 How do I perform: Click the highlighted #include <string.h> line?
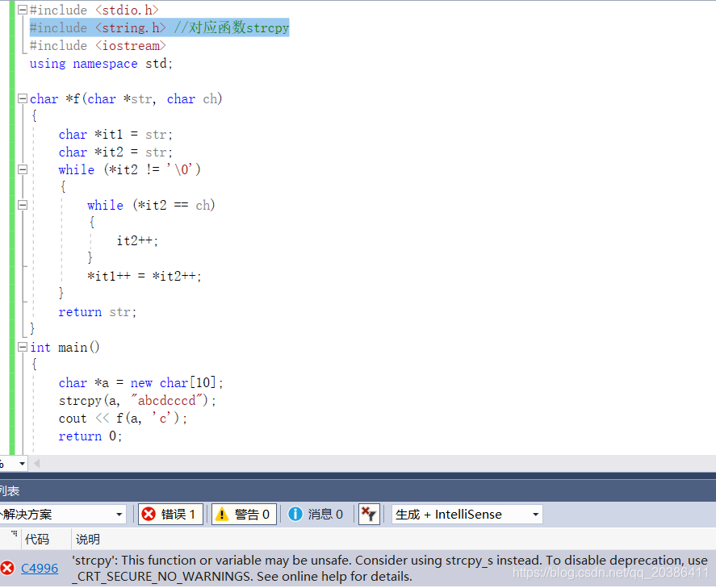click(159, 27)
